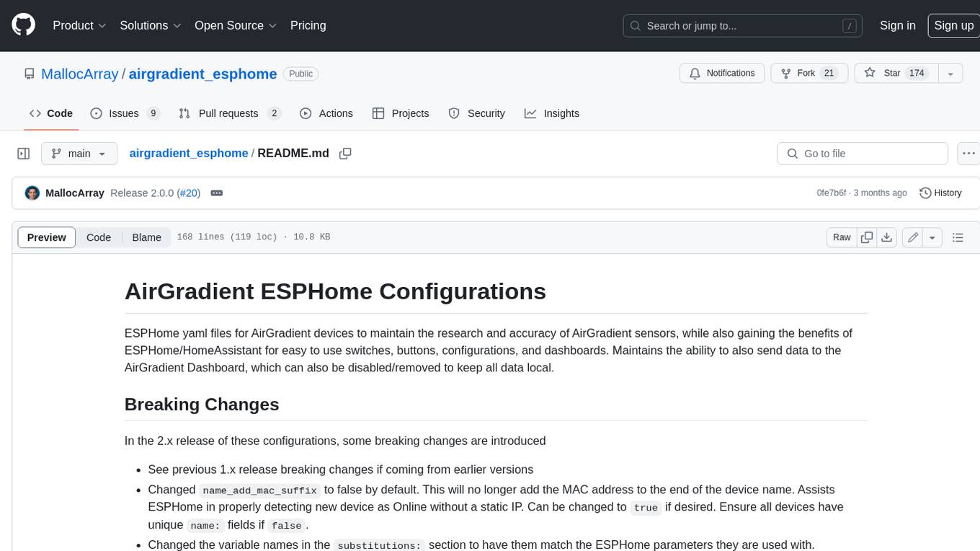Expand the Open Source menu
Screen dimensions: 980x551
click(x=236, y=25)
